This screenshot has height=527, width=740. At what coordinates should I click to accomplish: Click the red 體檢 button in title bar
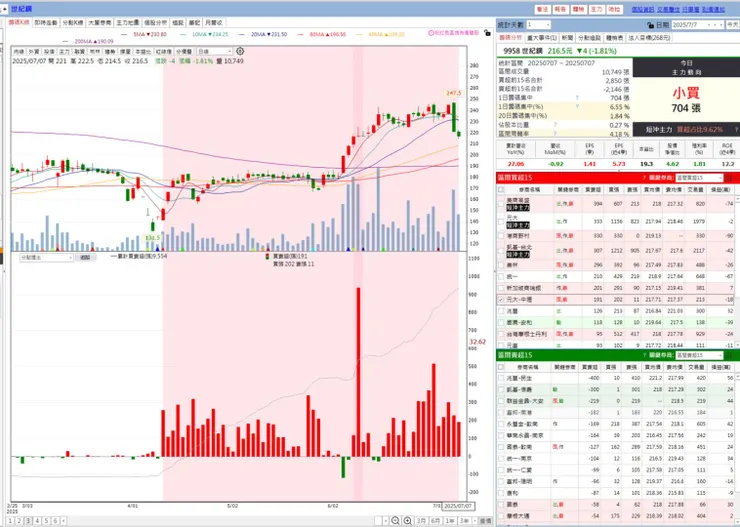[579, 9]
